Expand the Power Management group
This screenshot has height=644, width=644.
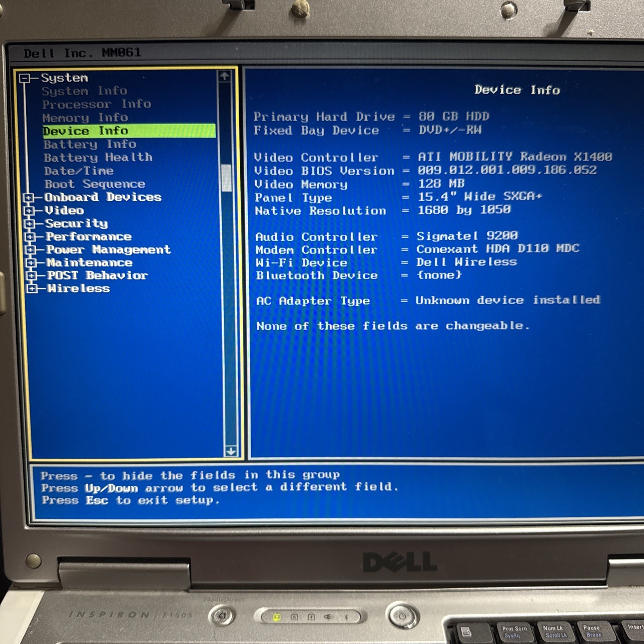point(30,250)
